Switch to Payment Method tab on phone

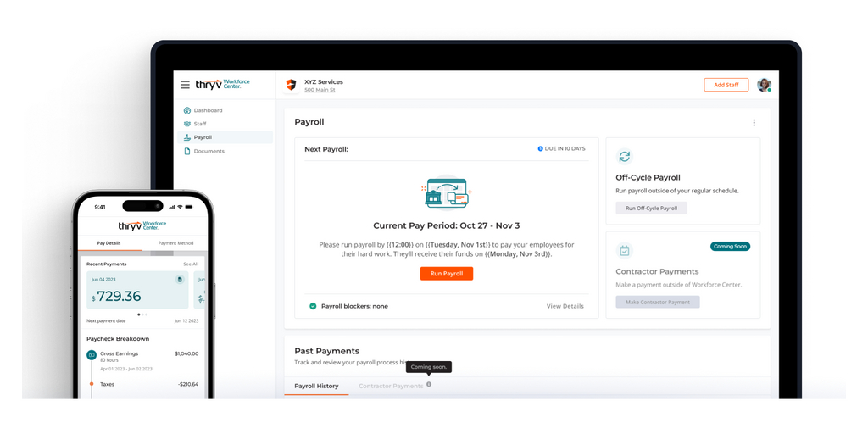175,243
